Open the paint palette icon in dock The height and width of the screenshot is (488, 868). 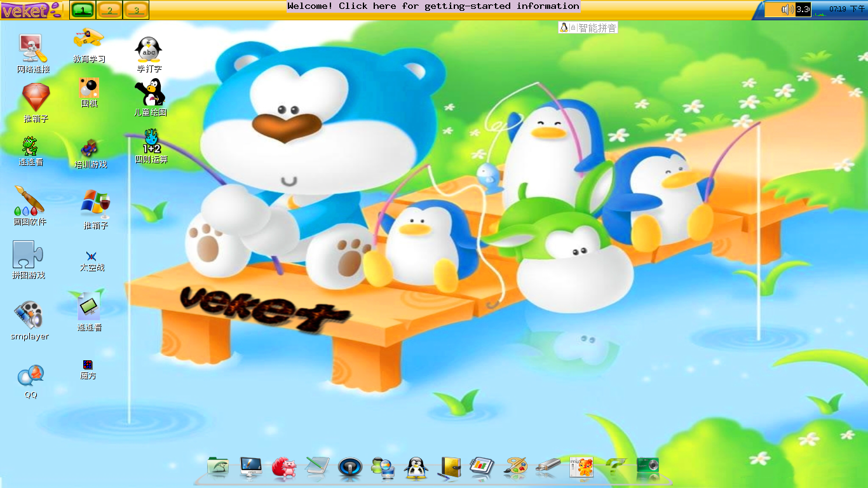coord(515,467)
